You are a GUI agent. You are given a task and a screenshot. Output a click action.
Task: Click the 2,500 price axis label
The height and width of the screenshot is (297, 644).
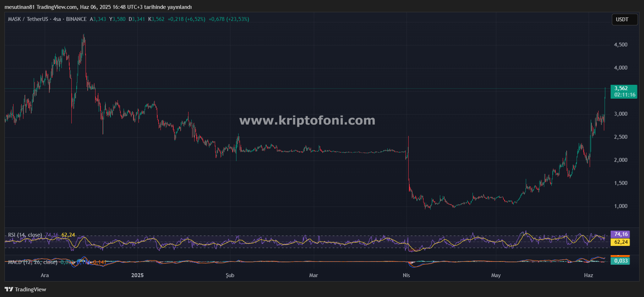(x=621, y=137)
